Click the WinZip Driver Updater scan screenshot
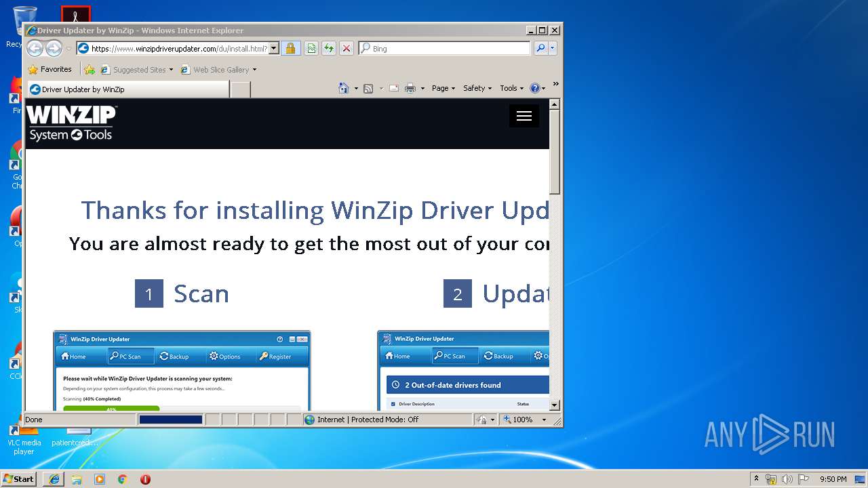868x488 pixels. coord(182,371)
